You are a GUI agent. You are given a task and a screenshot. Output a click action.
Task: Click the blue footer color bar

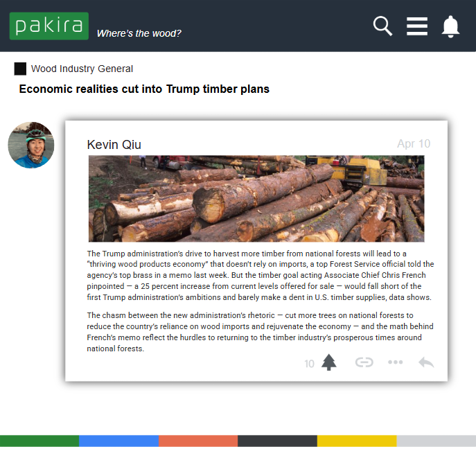click(119, 441)
